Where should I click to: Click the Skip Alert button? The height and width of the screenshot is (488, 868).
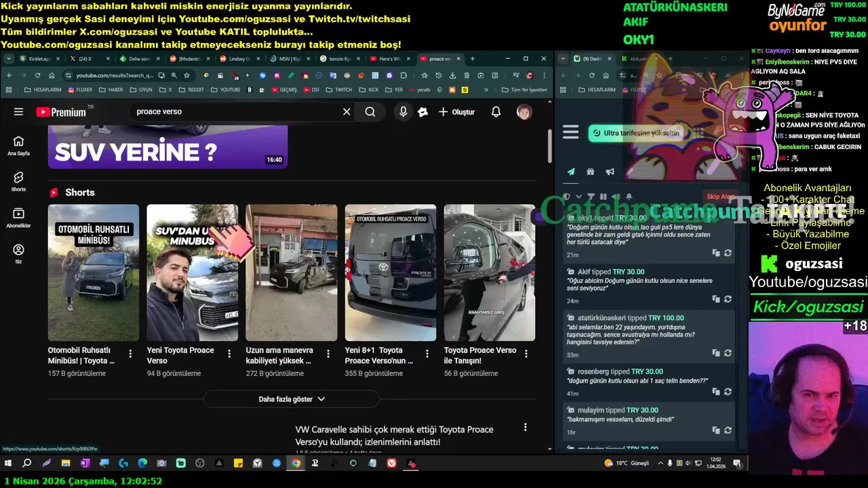(720, 197)
